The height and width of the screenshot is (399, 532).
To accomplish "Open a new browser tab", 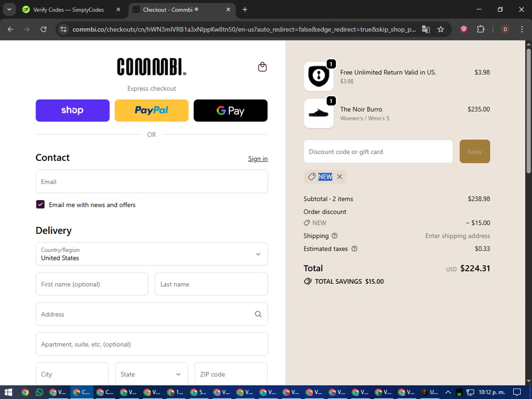I will (245, 10).
